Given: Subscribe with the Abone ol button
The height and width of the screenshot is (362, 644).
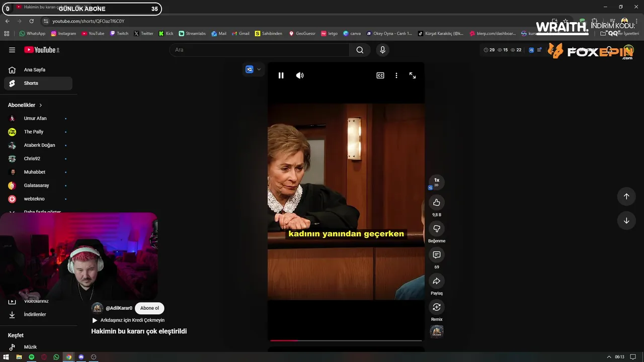Looking at the screenshot, I should (149, 308).
